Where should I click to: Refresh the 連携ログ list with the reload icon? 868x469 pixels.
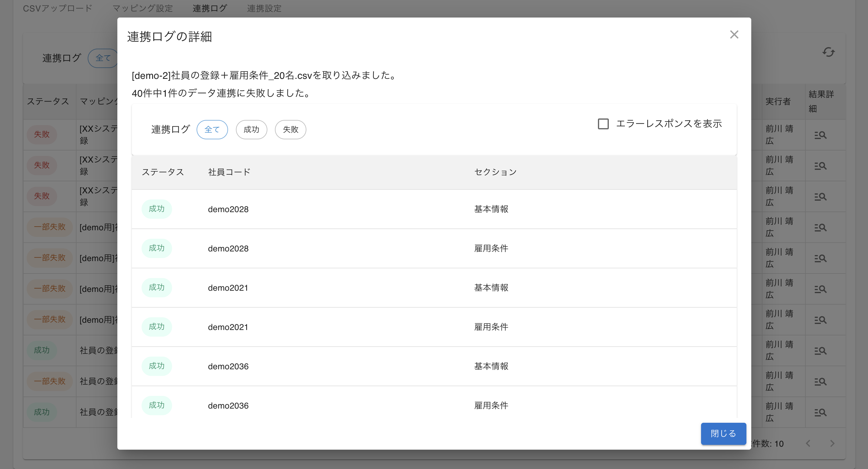click(828, 52)
